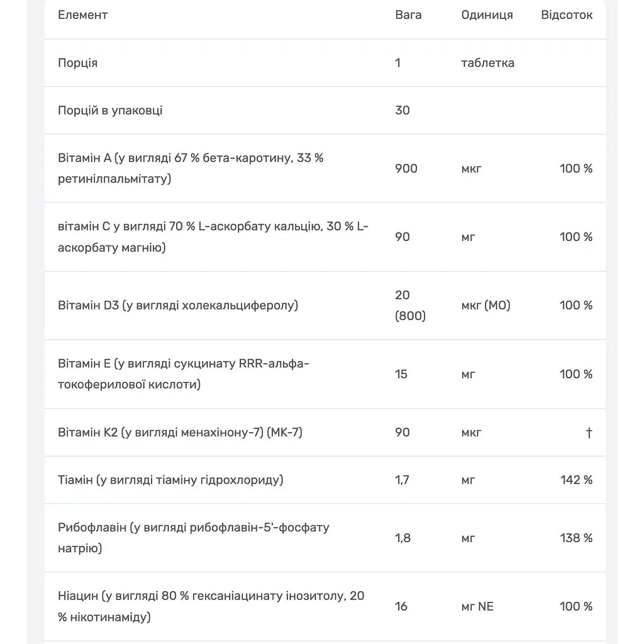The width and height of the screenshot is (644, 644).
Task: Click the Елемент column header
Action: pyautogui.click(x=82, y=15)
